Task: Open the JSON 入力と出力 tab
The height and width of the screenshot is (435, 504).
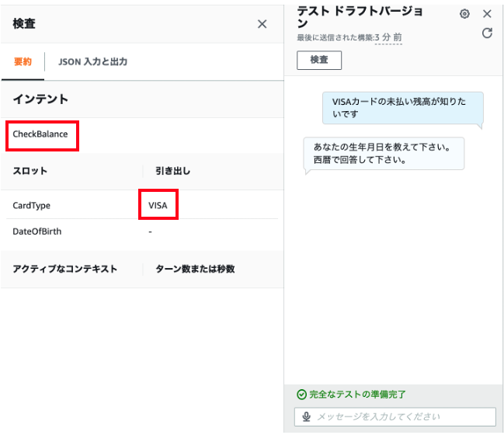Action: (92, 61)
